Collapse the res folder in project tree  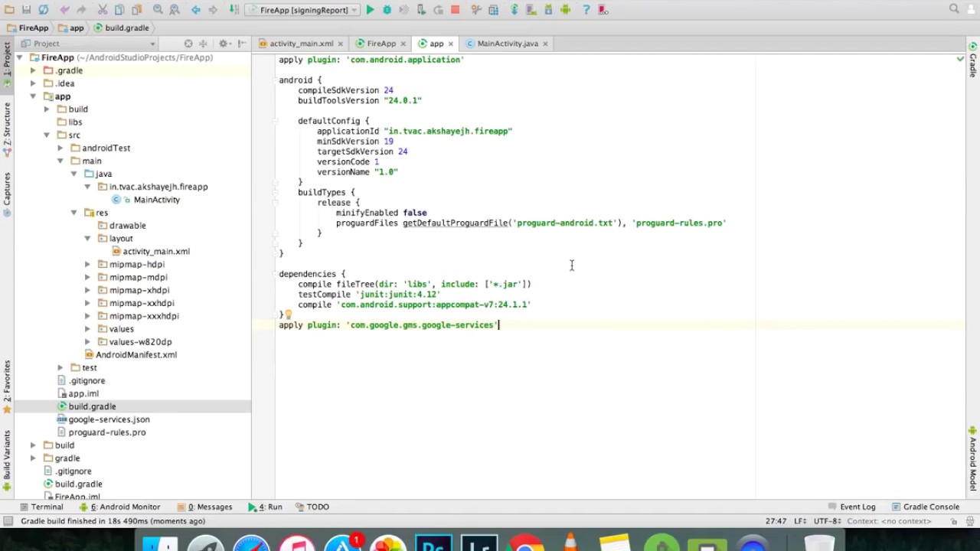(74, 213)
